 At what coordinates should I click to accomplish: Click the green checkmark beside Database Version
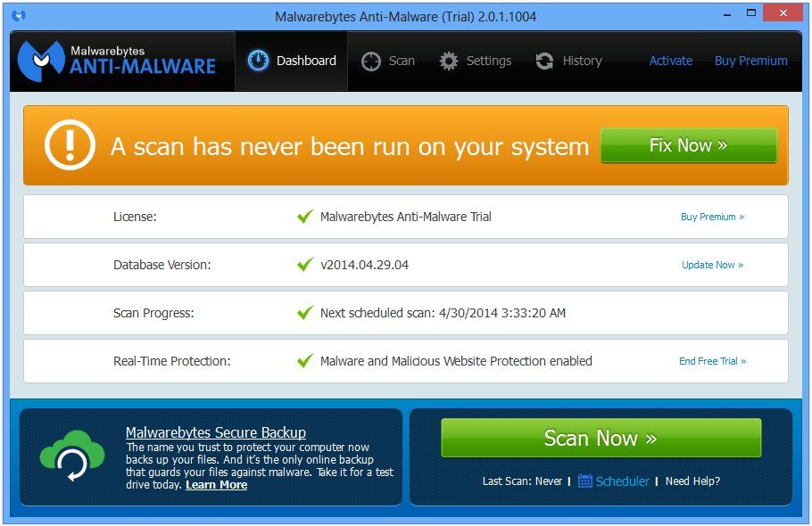tap(305, 264)
